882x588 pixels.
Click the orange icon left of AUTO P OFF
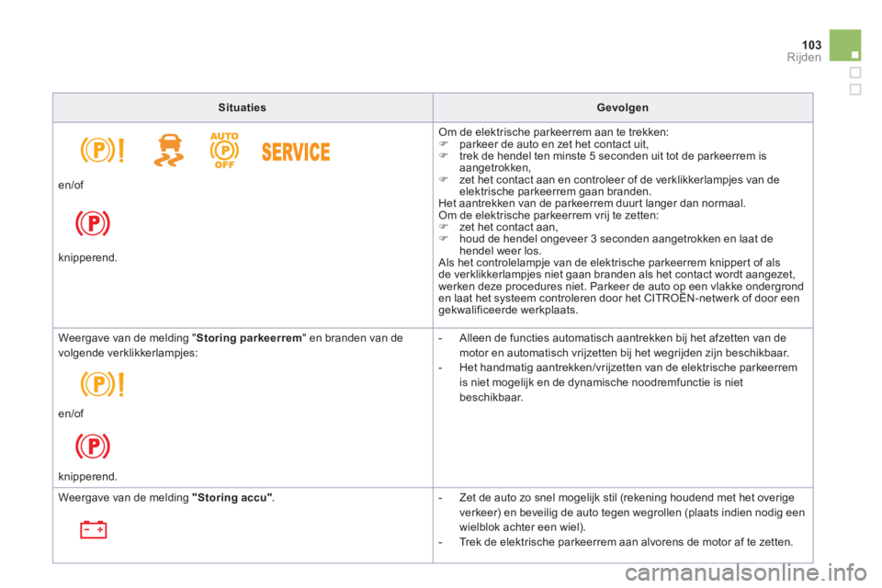(x=167, y=151)
